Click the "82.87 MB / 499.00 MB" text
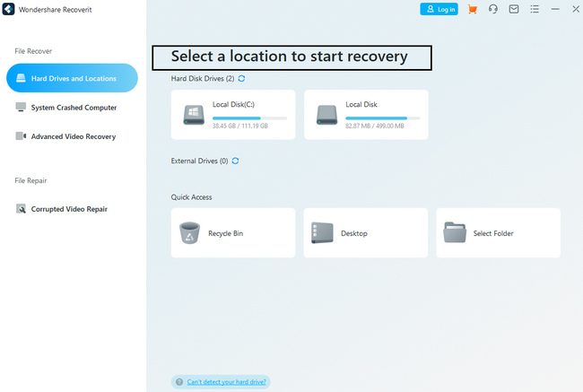The height and width of the screenshot is (392, 583). click(375, 126)
